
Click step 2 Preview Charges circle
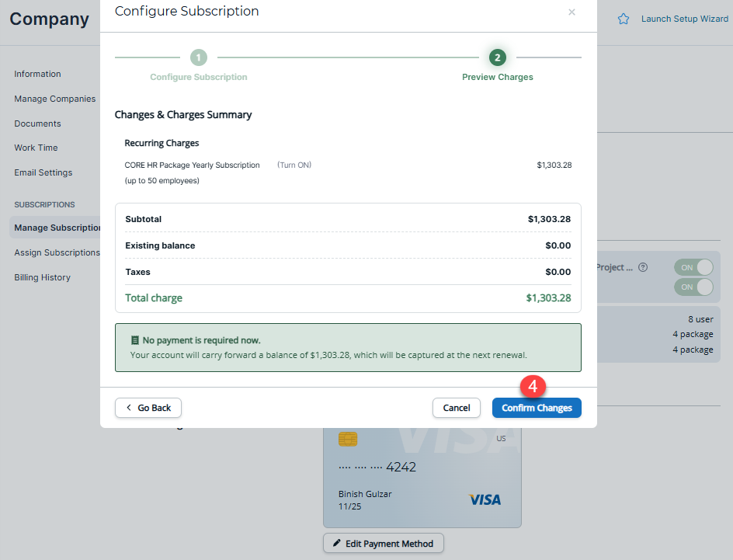[x=498, y=57]
